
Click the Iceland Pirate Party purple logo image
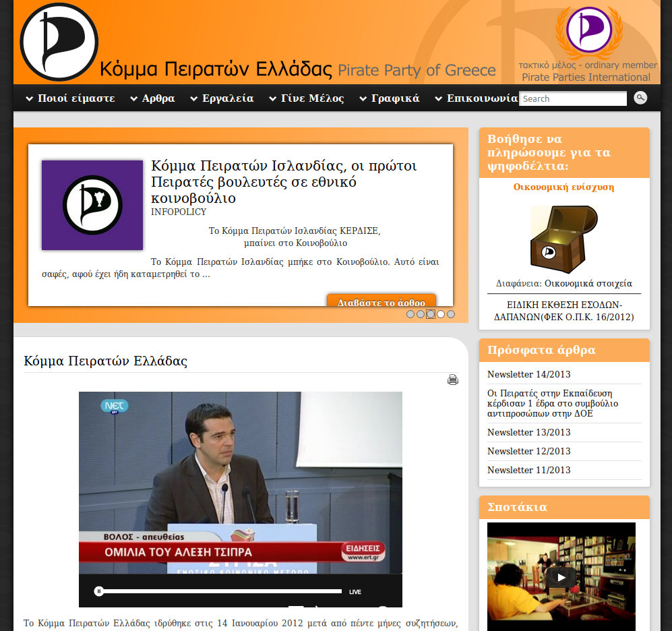tap(92, 205)
